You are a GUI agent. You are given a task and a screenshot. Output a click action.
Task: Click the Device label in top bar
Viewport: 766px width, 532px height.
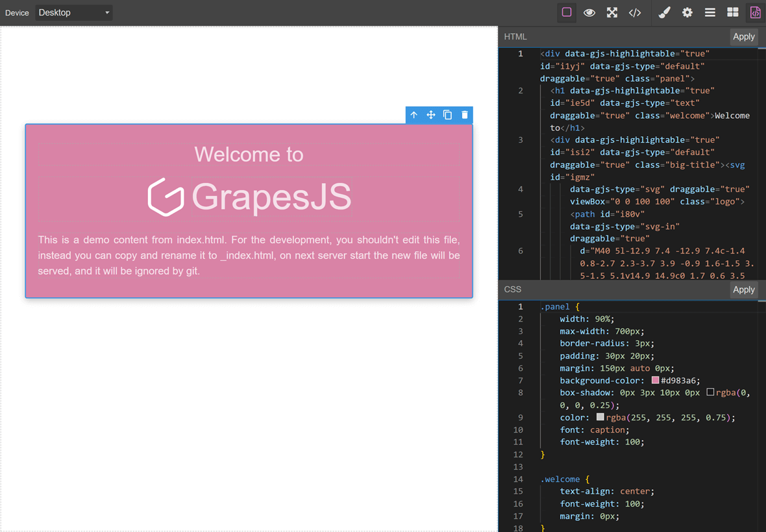[17, 13]
